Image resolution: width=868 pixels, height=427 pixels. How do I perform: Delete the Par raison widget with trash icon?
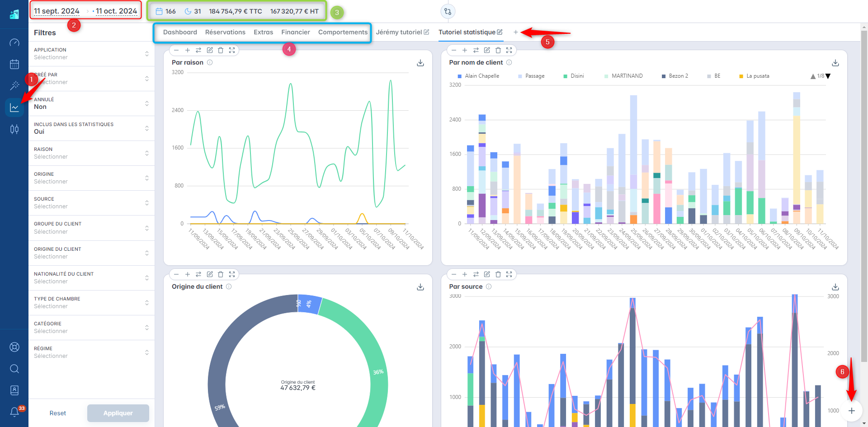click(x=221, y=50)
